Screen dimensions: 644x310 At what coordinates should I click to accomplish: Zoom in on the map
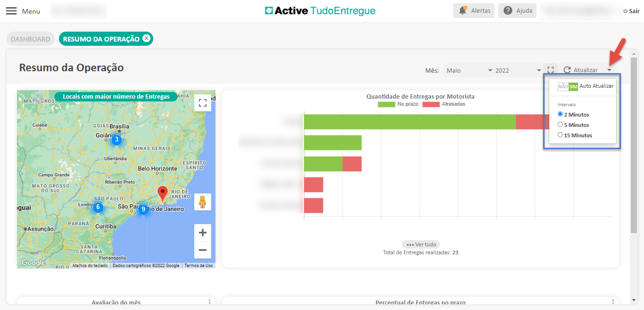[203, 233]
